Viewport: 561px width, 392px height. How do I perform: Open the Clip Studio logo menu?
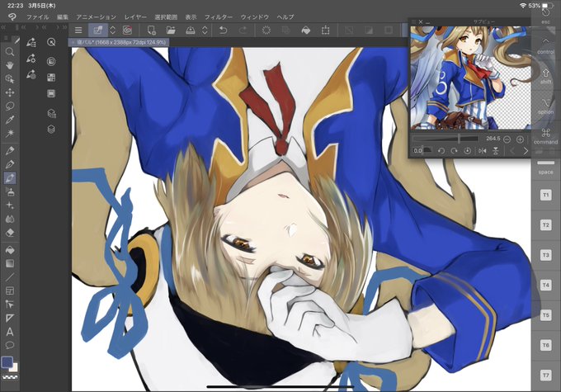12,17
